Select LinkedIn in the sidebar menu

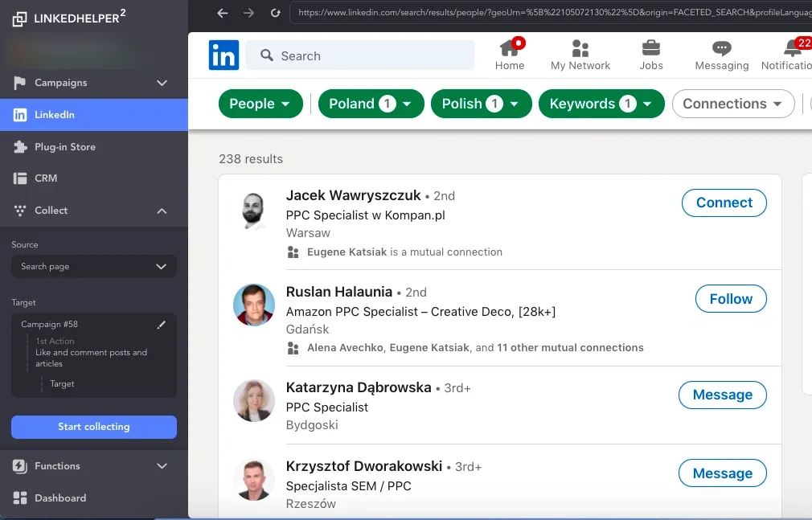(x=94, y=115)
